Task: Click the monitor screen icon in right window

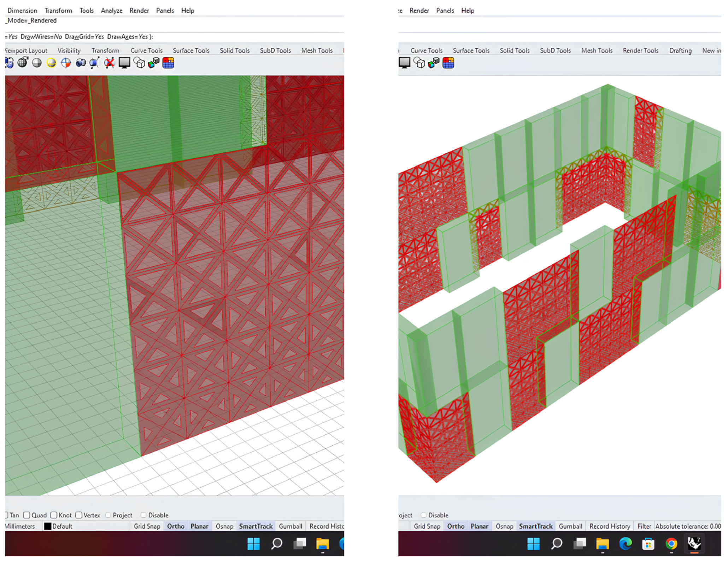Action: pos(405,63)
